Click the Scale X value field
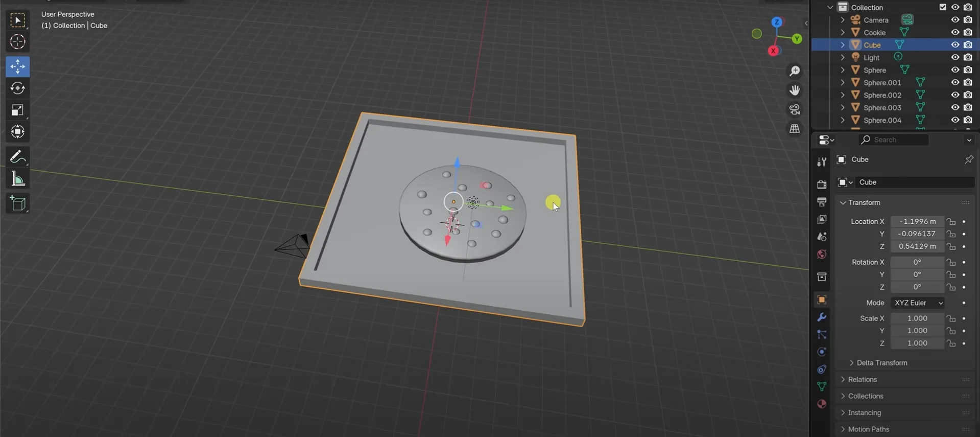The image size is (980, 437). tap(917, 318)
